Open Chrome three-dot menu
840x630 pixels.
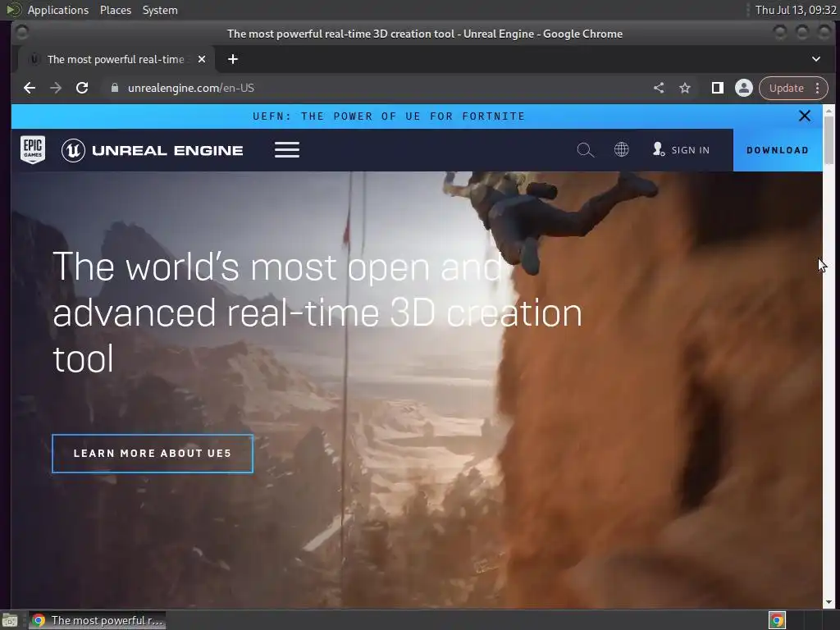pyautogui.click(x=818, y=88)
